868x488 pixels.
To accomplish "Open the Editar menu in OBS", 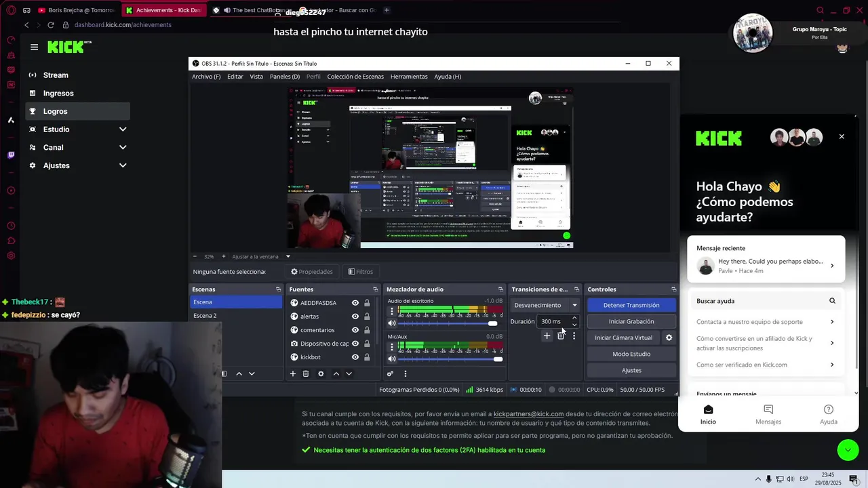I will point(235,77).
